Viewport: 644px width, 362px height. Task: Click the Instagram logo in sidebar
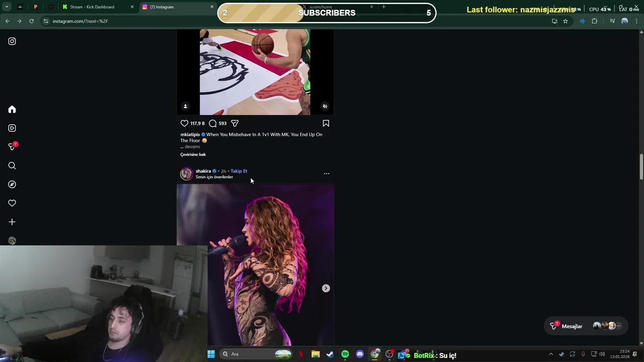point(12,41)
